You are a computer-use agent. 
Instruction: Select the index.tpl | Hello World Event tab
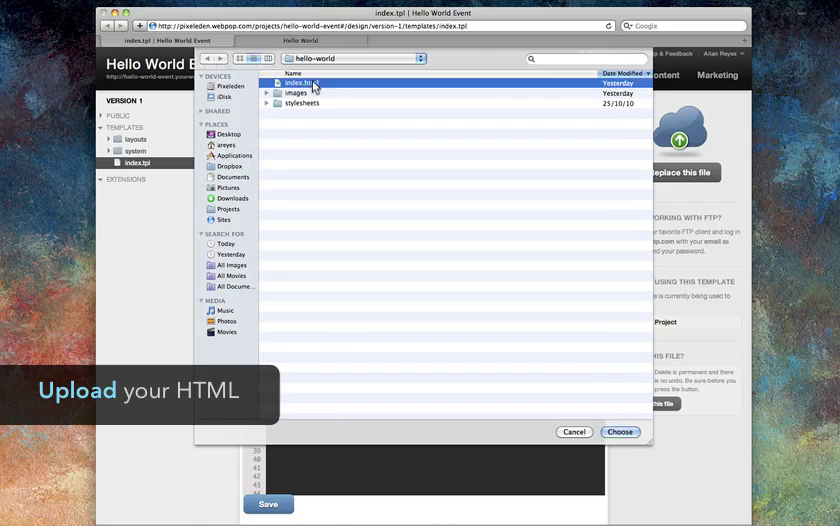point(167,41)
